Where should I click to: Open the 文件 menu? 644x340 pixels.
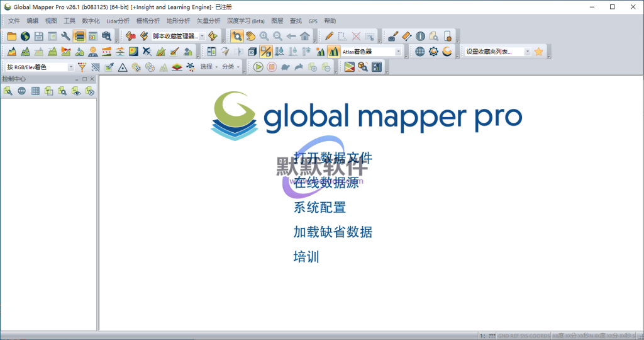[14, 21]
